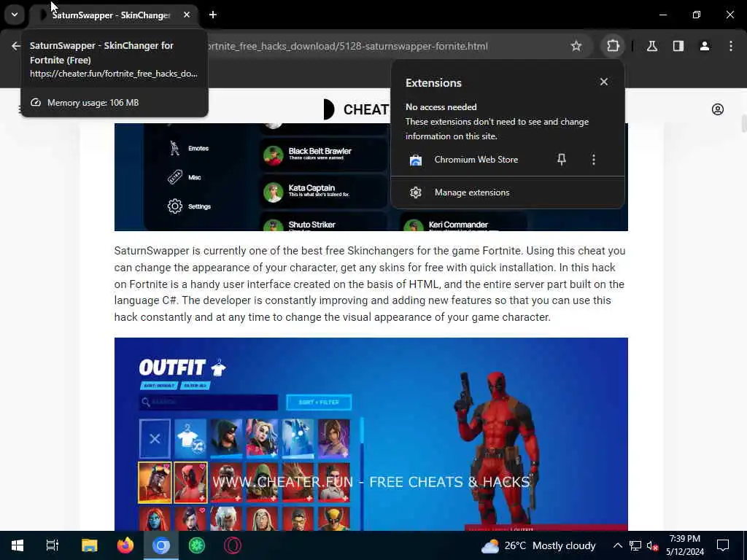The image size is (747, 560).
Task: Open the clock showing 7:39 PM
Action: click(684, 545)
